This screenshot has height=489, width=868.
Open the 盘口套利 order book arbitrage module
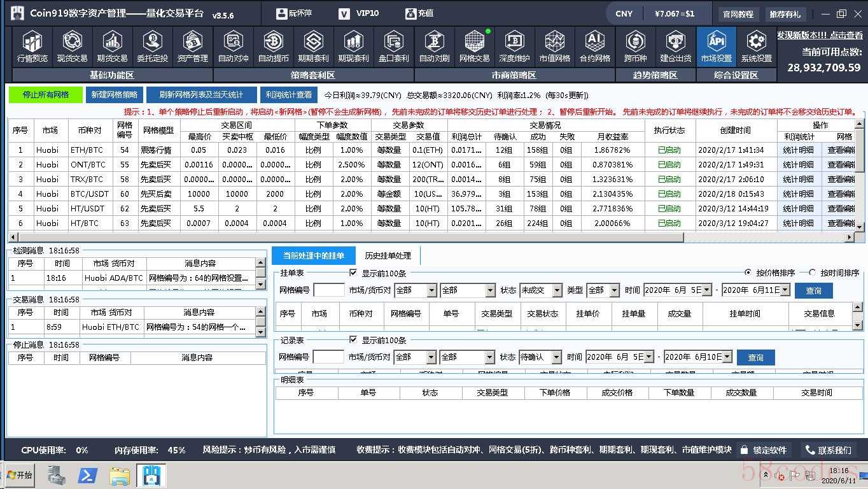tap(393, 46)
